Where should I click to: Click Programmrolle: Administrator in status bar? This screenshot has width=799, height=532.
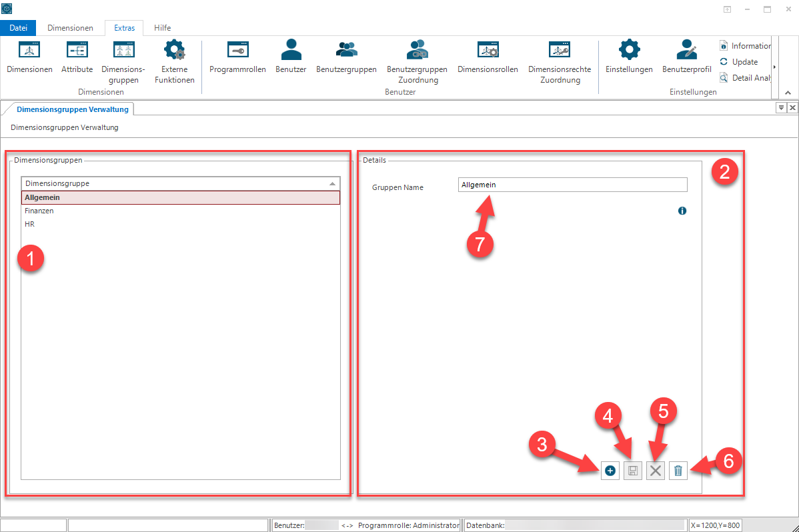(x=409, y=525)
